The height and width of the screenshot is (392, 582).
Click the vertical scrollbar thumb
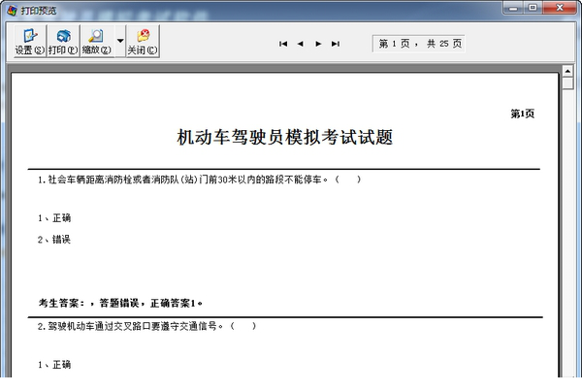(567, 83)
